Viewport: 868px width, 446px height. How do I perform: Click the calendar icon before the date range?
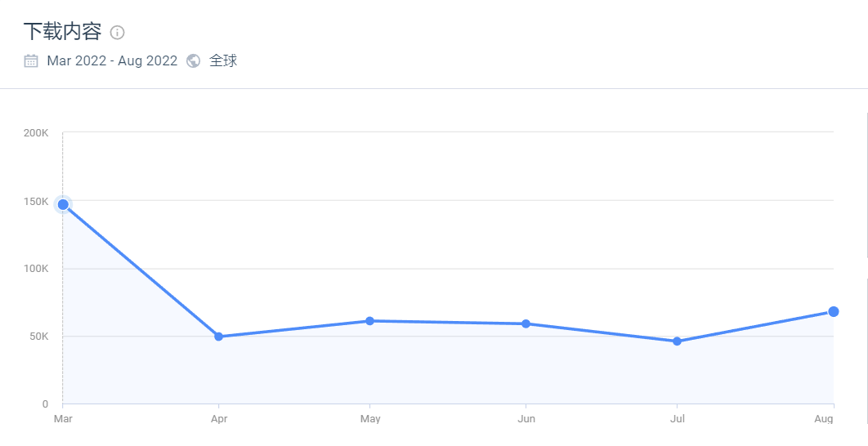31,60
